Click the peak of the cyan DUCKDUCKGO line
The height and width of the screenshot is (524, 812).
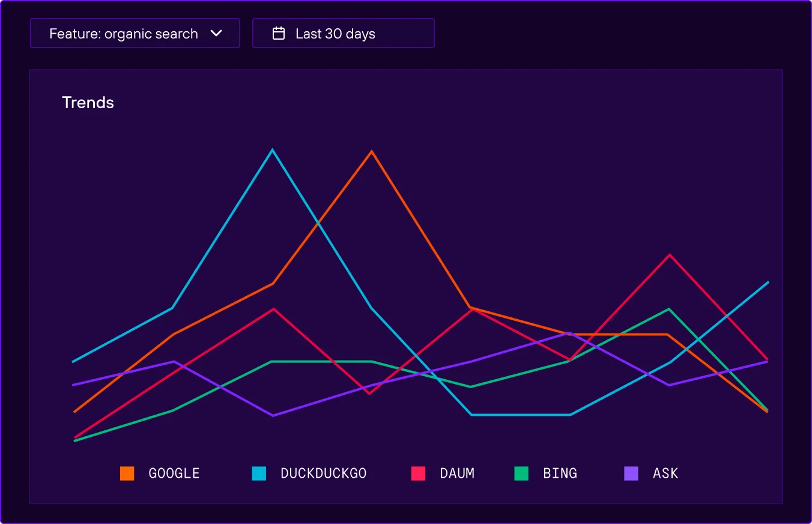tap(273, 150)
